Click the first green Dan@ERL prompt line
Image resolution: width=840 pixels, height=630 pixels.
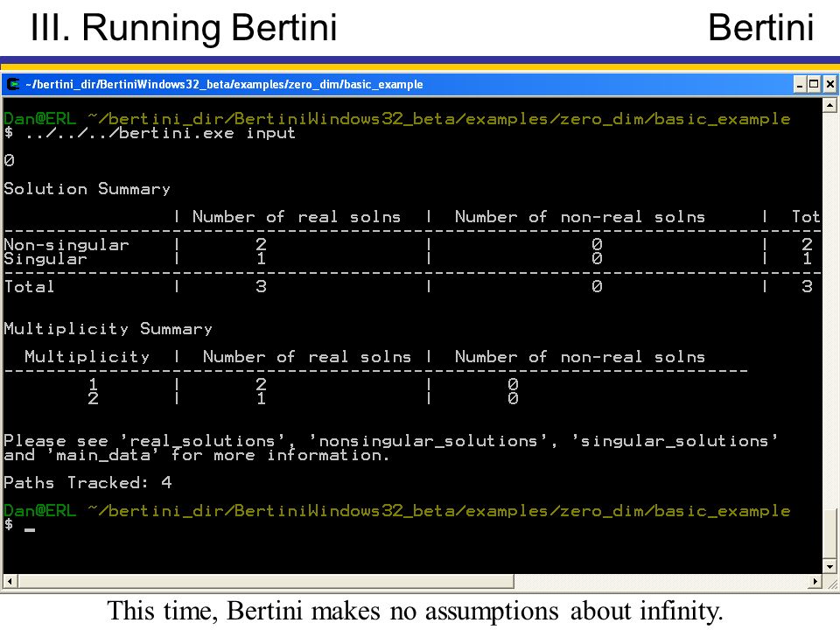click(x=397, y=118)
